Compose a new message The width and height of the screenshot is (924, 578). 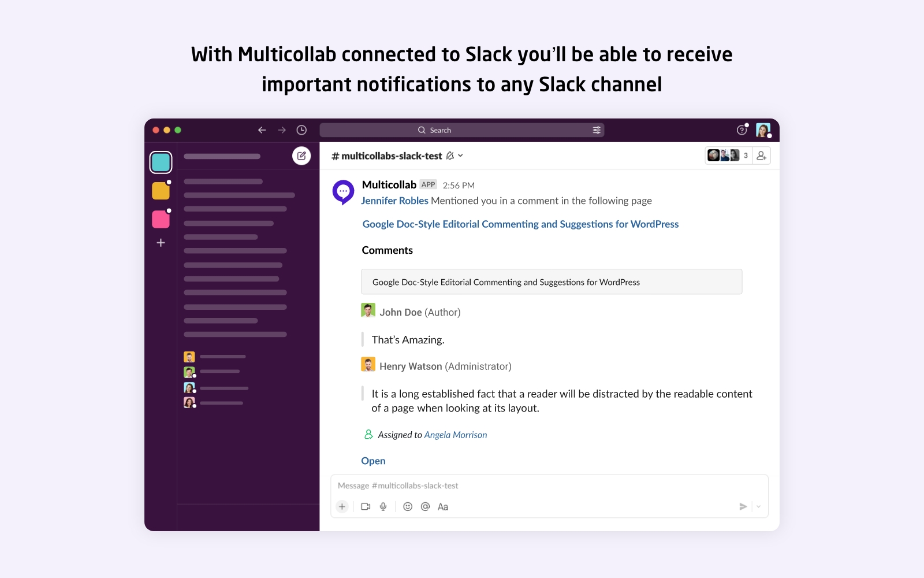tap(301, 155)
